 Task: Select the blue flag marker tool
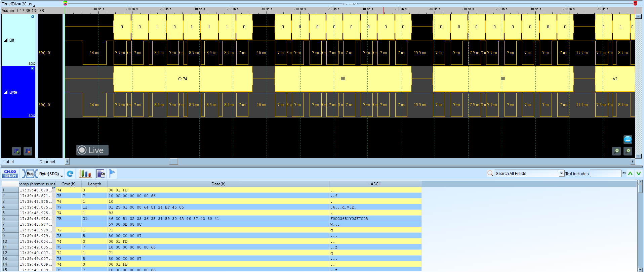[112, 173]
